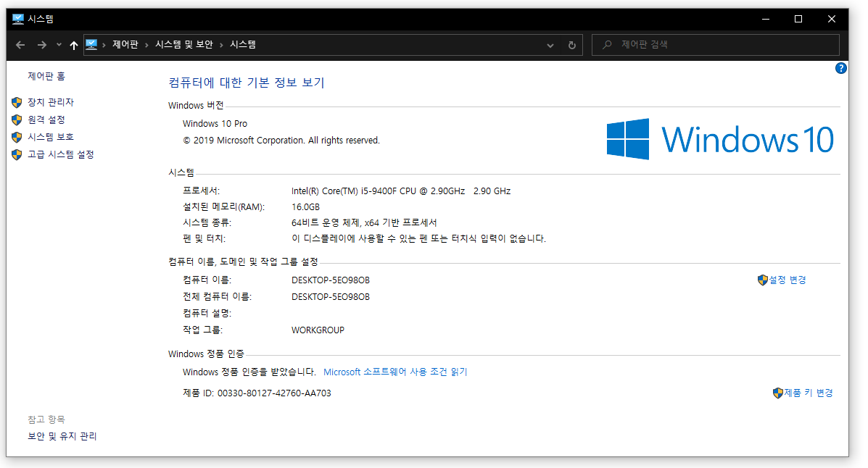
Task: Go forward with the forward arrow
Action: (41, 45)
